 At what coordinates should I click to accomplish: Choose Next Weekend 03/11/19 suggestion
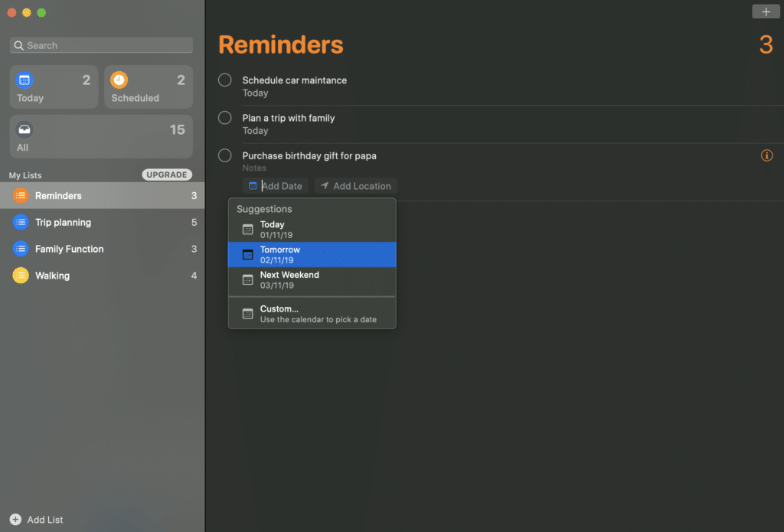pyautogui.click(x=312, y=279)
